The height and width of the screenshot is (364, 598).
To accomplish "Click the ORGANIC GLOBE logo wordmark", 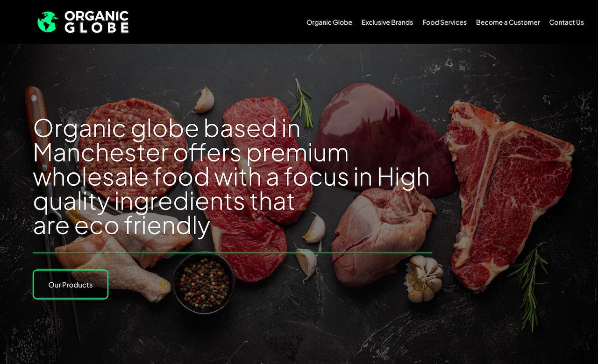I will click(97, 22).
